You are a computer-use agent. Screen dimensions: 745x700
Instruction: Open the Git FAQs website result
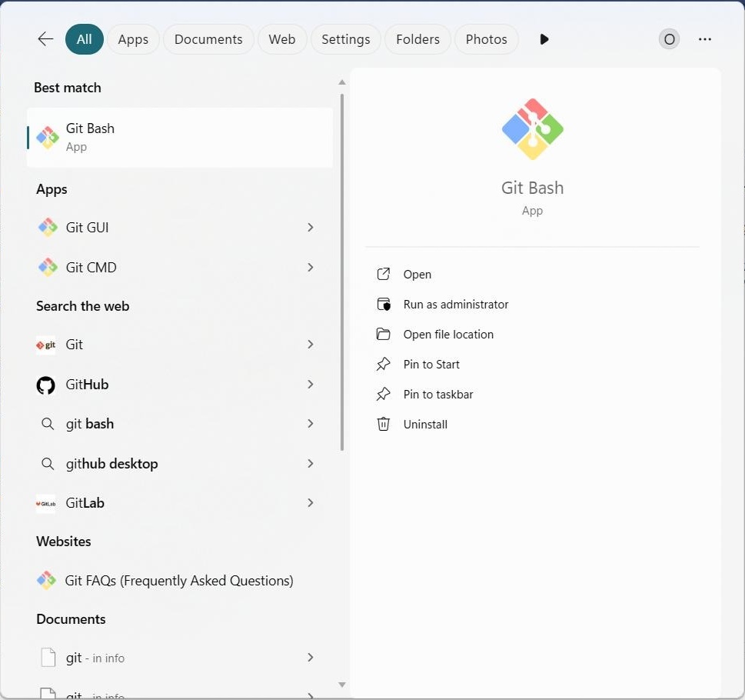point(179,581)
